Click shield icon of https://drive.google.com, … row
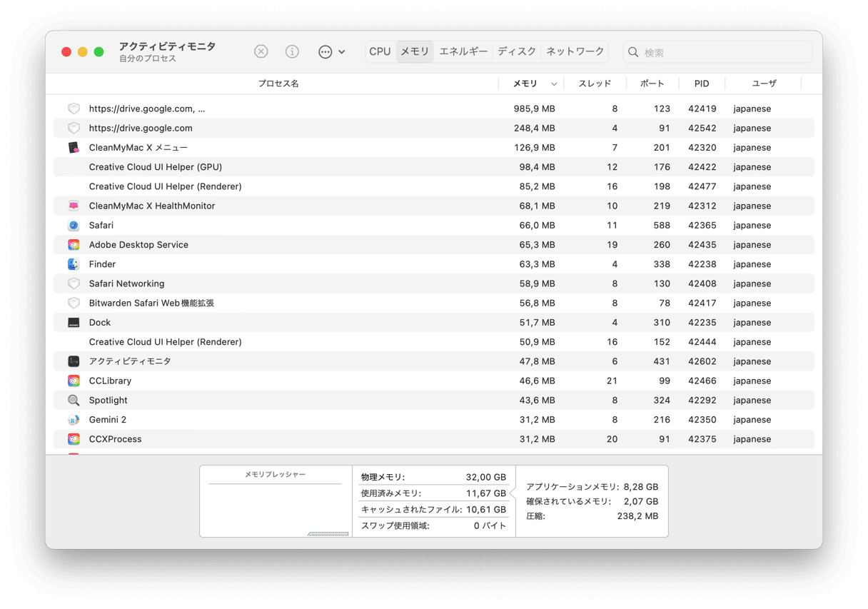The height and width of the screenshot is (609, 868). click(74, 109)
